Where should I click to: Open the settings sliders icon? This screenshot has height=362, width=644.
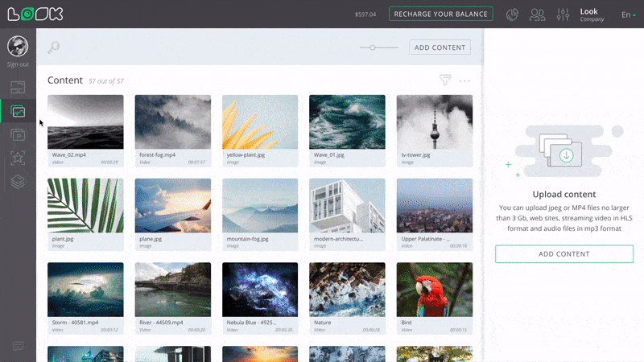tap(563, 14)
